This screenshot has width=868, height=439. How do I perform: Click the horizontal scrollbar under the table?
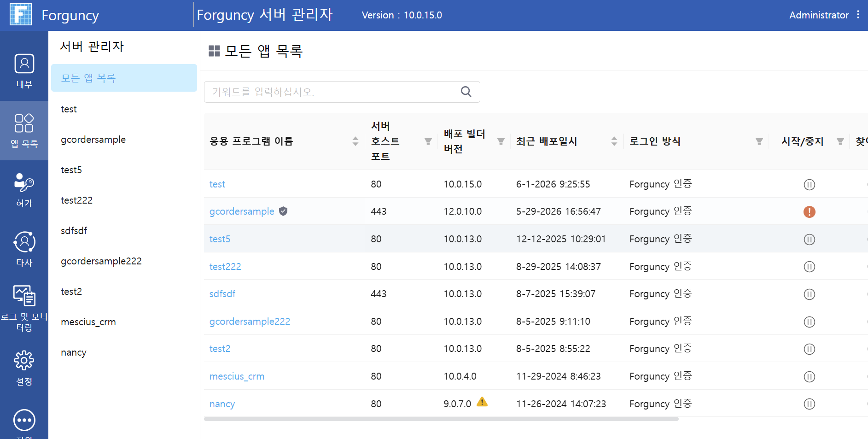tap(441, 419)
